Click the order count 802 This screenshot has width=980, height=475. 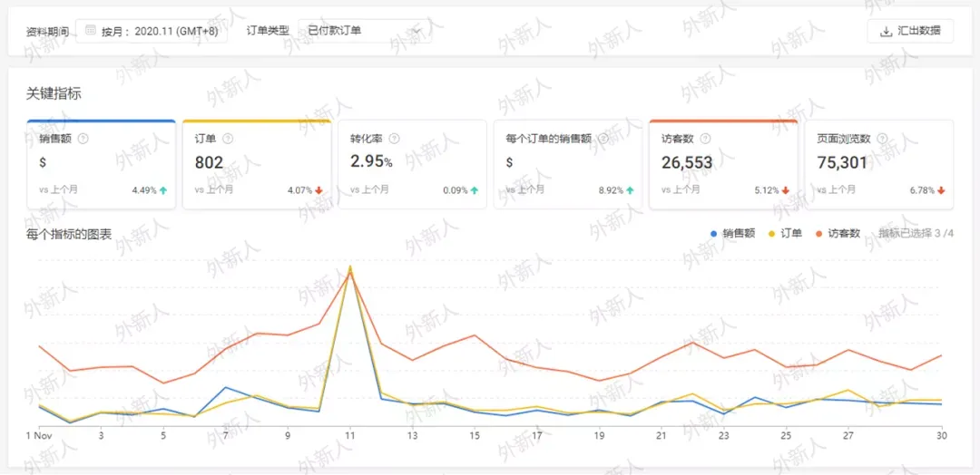209,163
